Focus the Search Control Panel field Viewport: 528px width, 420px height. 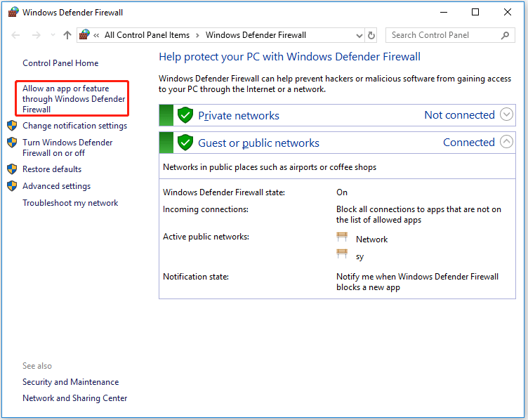point(450,35)
